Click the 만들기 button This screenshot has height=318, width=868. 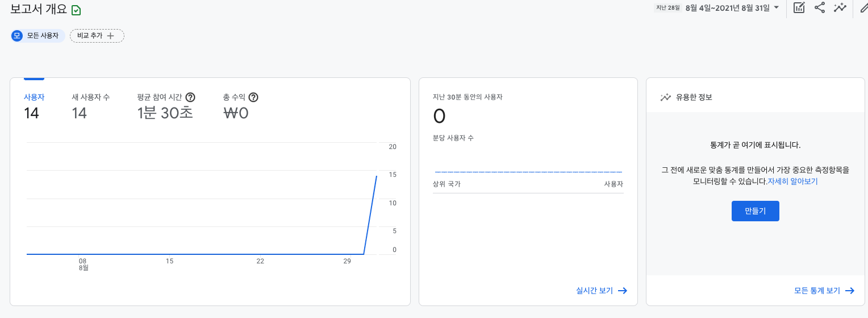(x=756, y=211)
